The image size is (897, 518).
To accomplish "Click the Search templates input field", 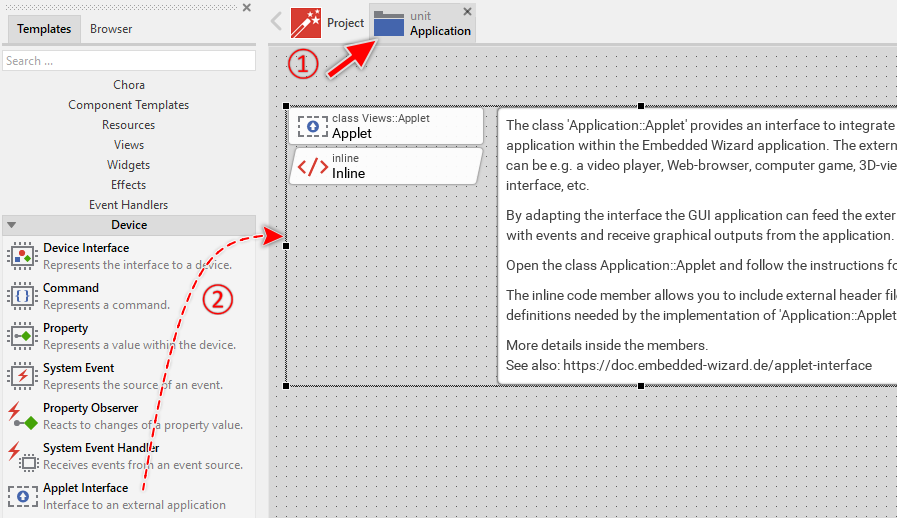I will pyautogui.click(x=128, y=61).
